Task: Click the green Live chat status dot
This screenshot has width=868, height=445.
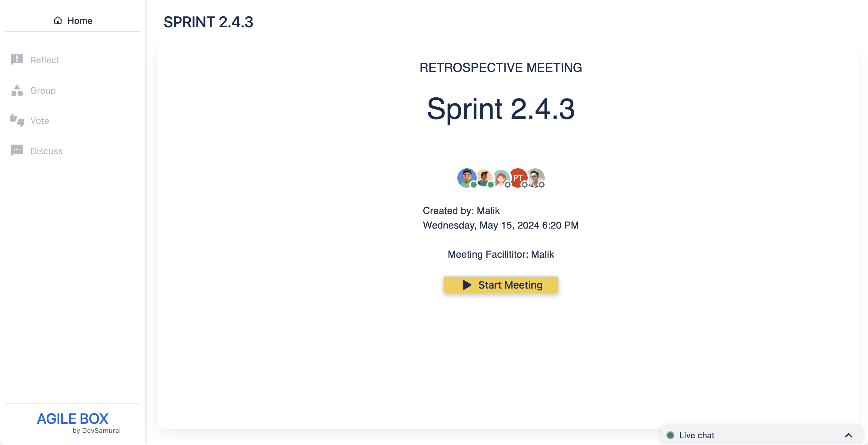Action: [670, 435]
